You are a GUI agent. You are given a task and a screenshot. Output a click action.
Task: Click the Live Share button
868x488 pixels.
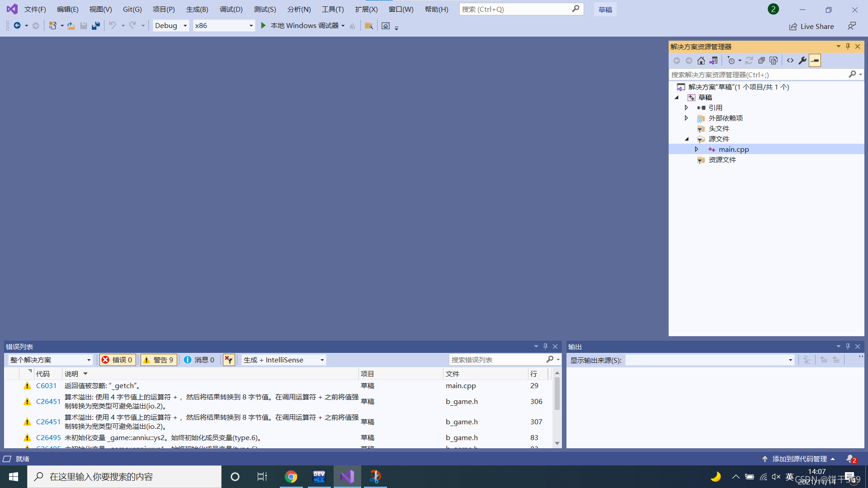coord(811,26)
